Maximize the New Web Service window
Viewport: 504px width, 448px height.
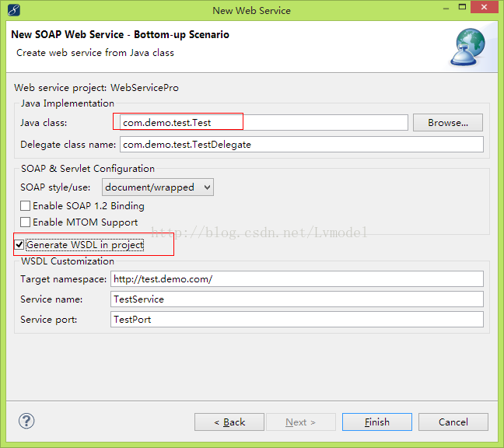462,8
